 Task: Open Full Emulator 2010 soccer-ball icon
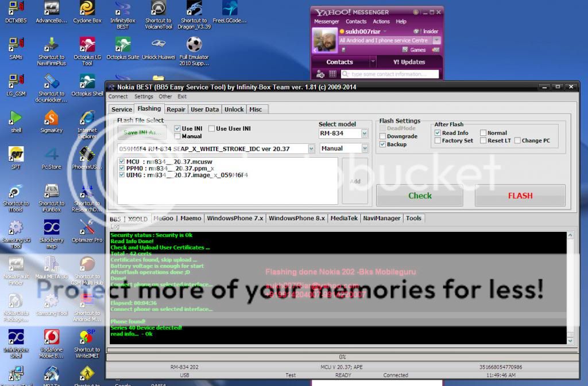pyautogui.click(x=194, y=51)
